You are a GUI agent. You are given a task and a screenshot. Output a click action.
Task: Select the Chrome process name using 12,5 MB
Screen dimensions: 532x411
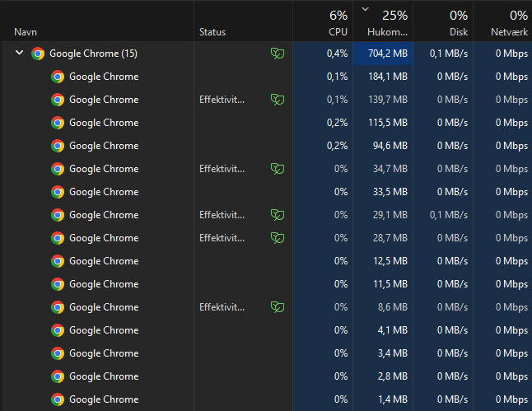click(x=104, y=261)
